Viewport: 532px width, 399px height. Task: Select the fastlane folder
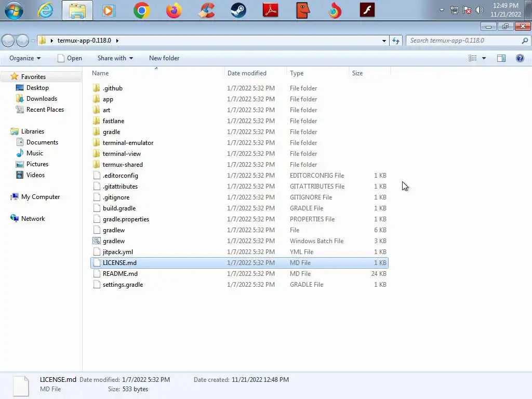click(239, 121)
